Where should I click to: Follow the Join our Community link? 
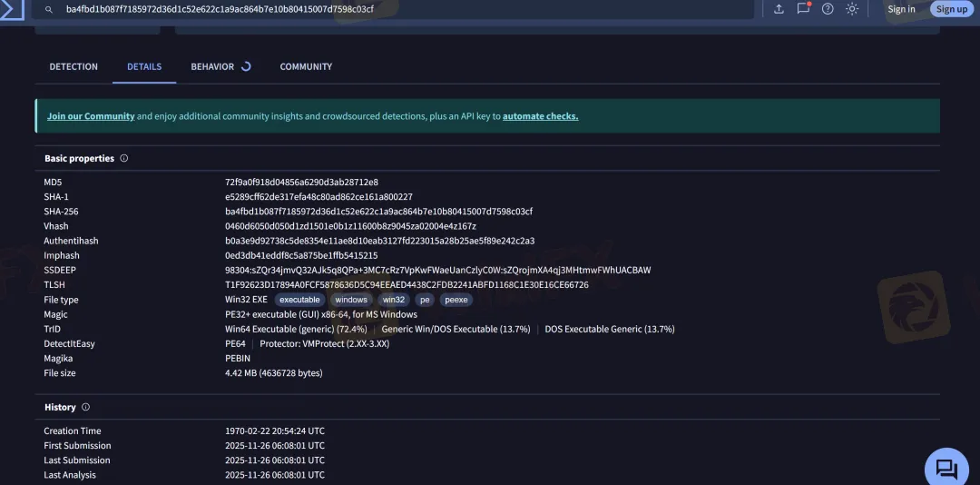pos(91,116)
